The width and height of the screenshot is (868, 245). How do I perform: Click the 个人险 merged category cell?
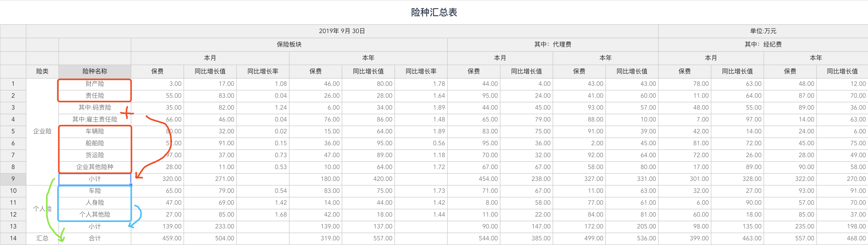coord(42,208)
